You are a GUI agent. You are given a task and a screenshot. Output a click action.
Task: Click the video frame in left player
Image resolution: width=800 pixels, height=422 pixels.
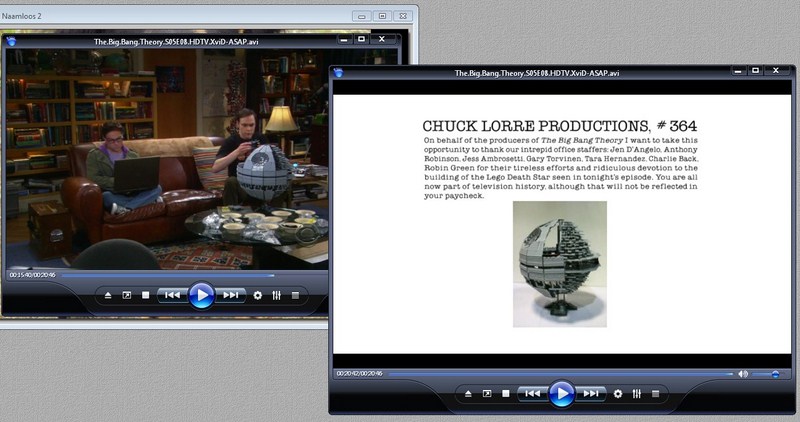pyautogui.click(x=166, y=159)
